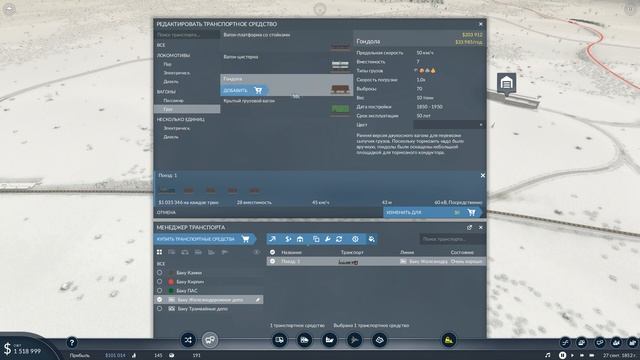Toggle the Баку ПАС line radio button
The width and height of the screenshot is (640, 360).
pyautogui.click(x=160, y=291)
